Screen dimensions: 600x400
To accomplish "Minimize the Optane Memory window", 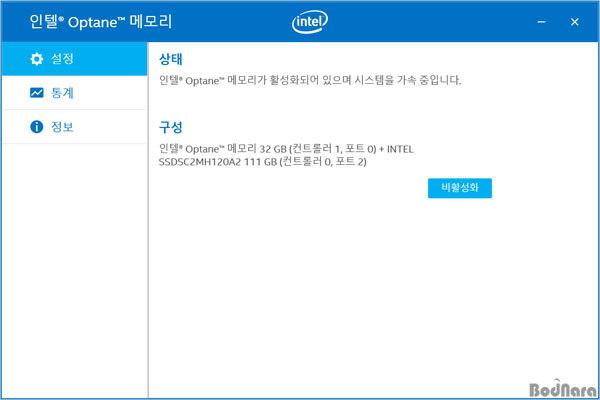I will [x=540, y=21].
